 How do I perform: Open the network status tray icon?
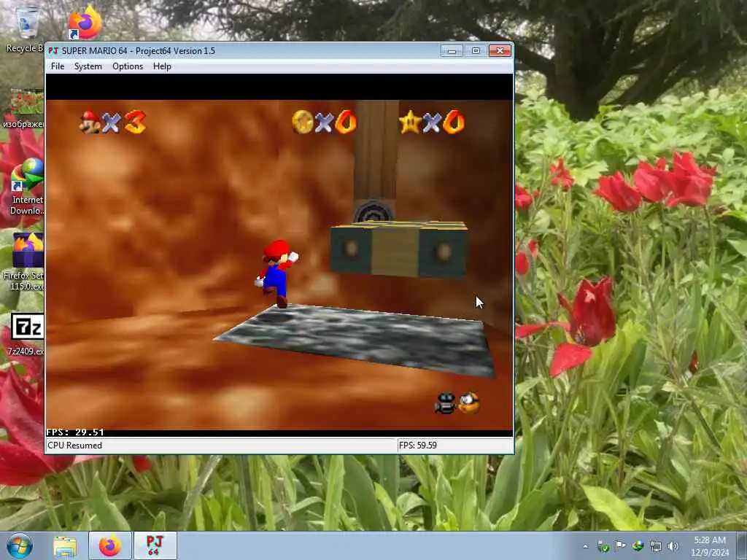(656, 546)
